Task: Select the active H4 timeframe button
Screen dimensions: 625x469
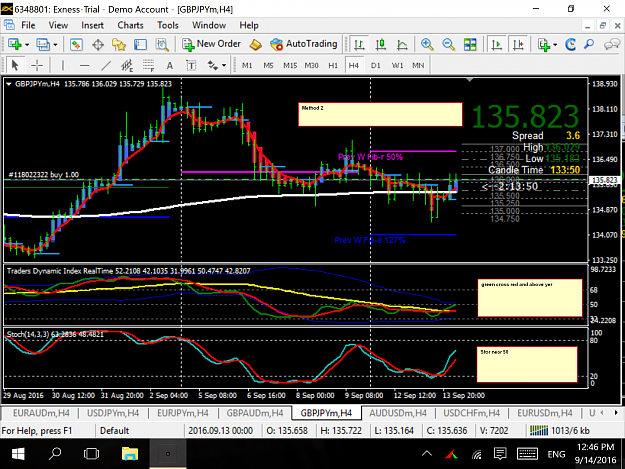Action: pos(354,65)
